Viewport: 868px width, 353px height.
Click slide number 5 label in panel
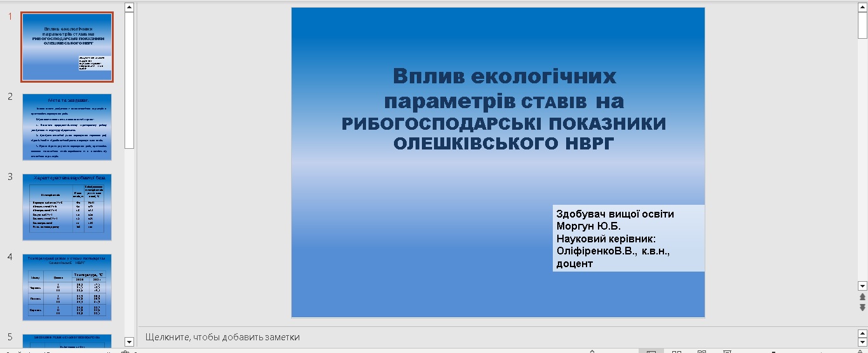pos(10,337)
